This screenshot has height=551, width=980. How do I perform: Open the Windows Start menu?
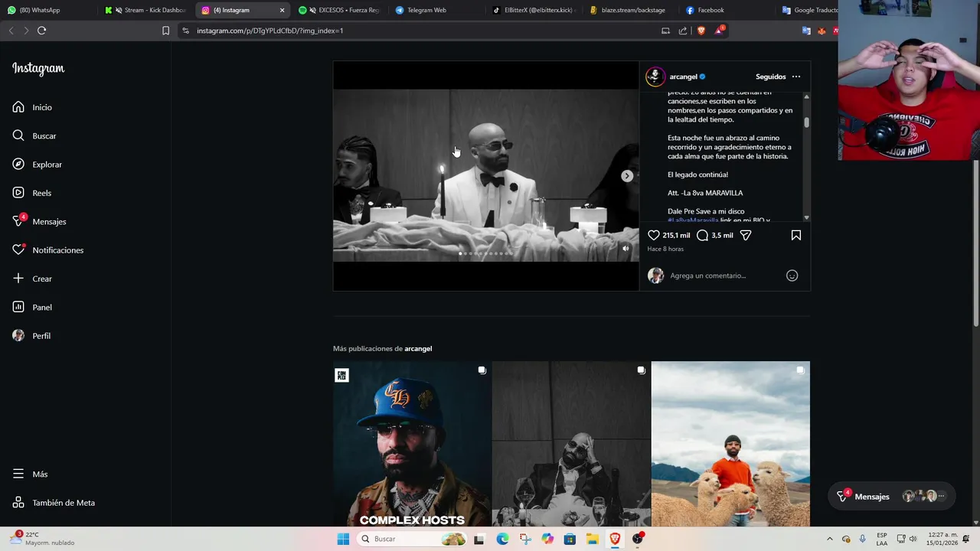pyautogui.click(x=343, y=539)
